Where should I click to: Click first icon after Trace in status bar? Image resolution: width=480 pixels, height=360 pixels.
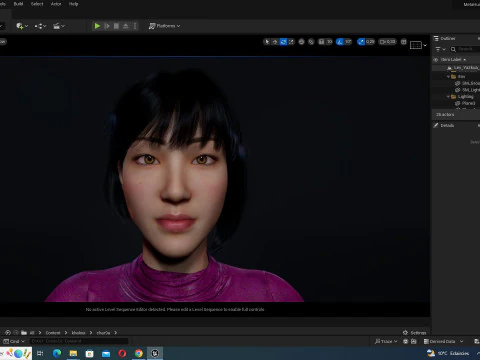[x=405, y=341]
